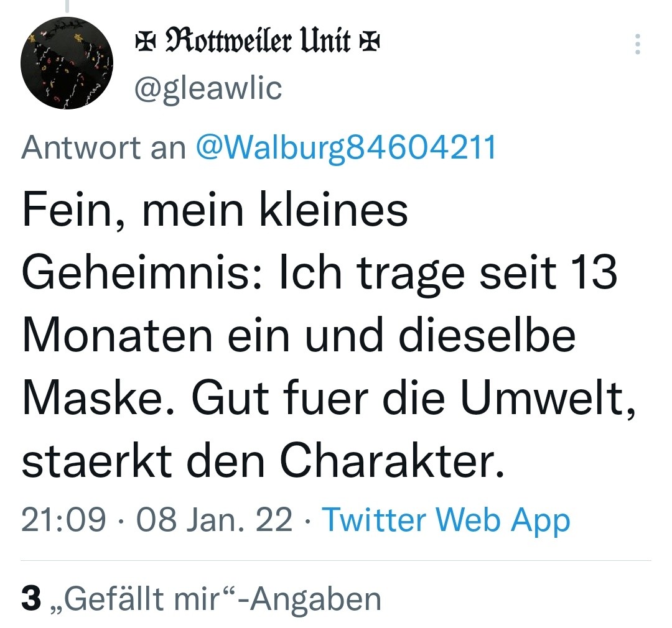Open the mentioned @Walburg84604211 profile
Viewport: 672px width, 628px height.
point(346,148)
